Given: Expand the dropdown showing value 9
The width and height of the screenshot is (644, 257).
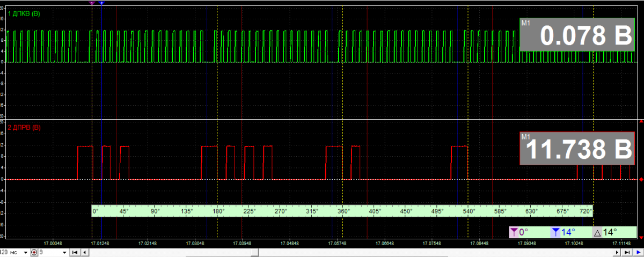Looking at the screenshot, I should pyautogui.click(x=64, y=252).
